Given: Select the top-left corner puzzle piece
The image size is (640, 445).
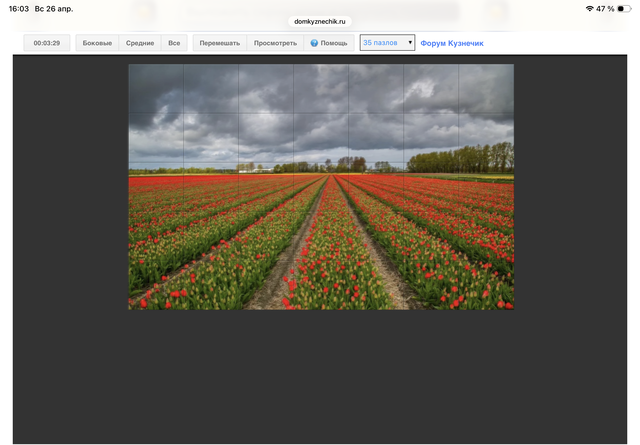Looking at the screenshot, I should pos(155,89).
